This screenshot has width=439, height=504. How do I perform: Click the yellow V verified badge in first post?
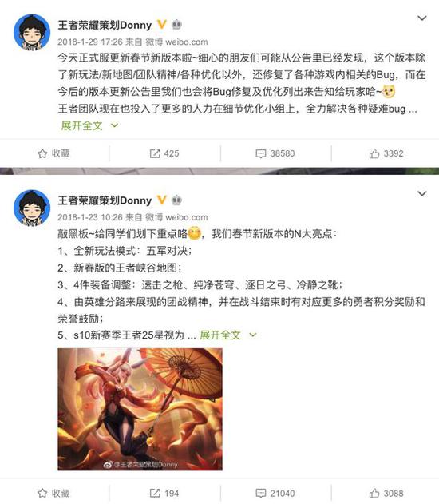point(161,25)
